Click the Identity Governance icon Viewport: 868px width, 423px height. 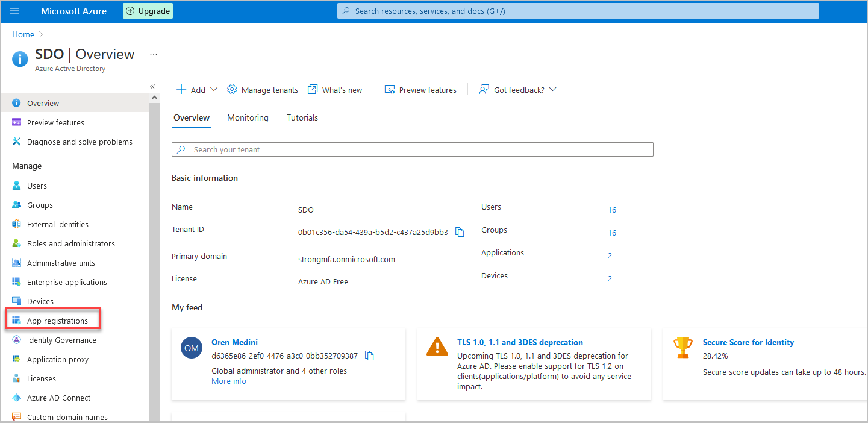[x=16, y=340]
